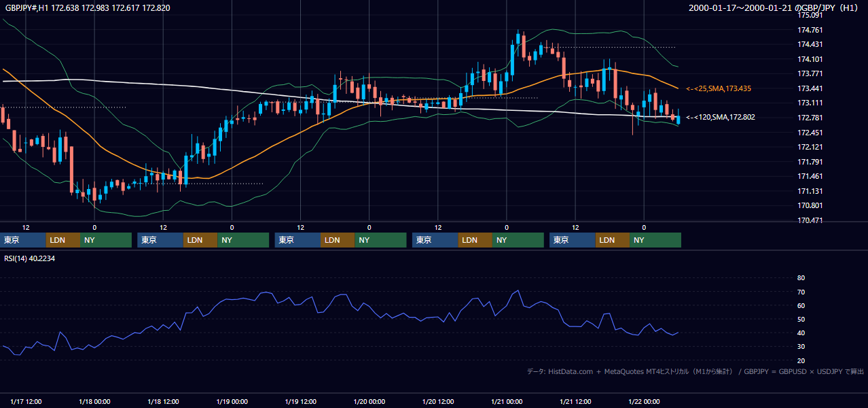Select price level 174.431 on the axis
The width and height of the screenshot is (868, 408).
point(810,44)
